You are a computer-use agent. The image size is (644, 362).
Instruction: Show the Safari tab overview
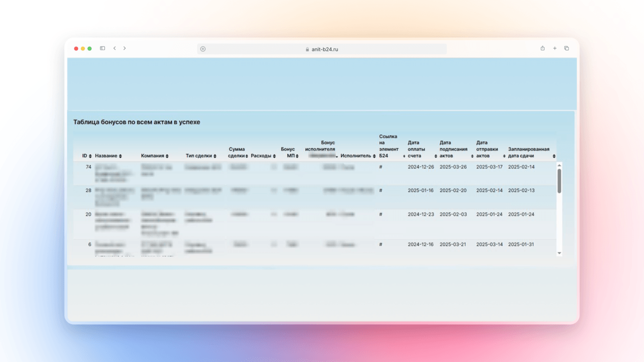coord(567,48)
